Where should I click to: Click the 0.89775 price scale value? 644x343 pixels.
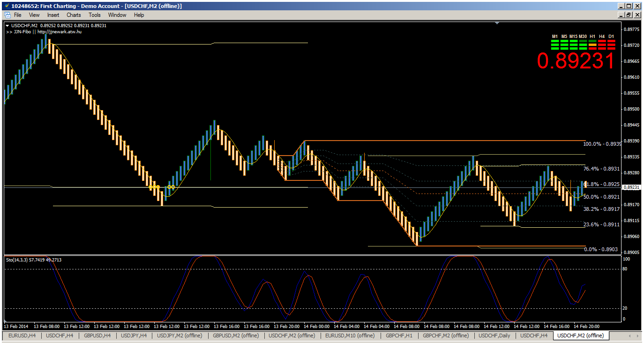coord(632,29)
